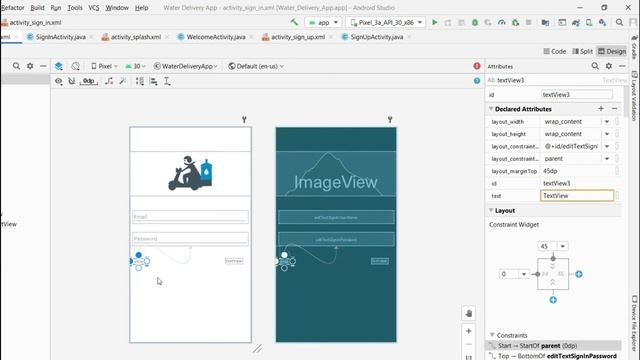Click the Orientation for Preview icon
The width and height of the screenshot is (640, 360).
pyautogui.click(x=76, y=66)
